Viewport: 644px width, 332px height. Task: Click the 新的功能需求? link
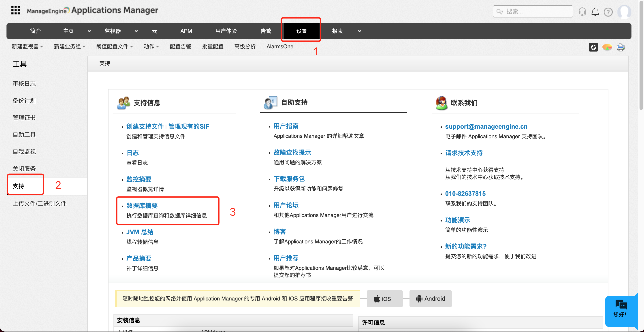466,246
